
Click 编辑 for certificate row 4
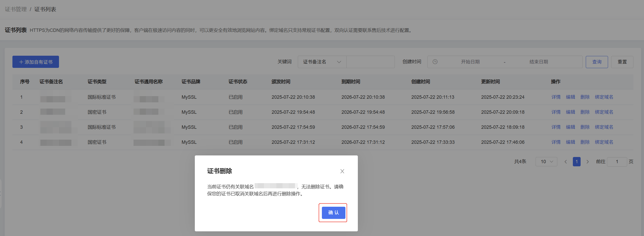click(x=571, y=142)
